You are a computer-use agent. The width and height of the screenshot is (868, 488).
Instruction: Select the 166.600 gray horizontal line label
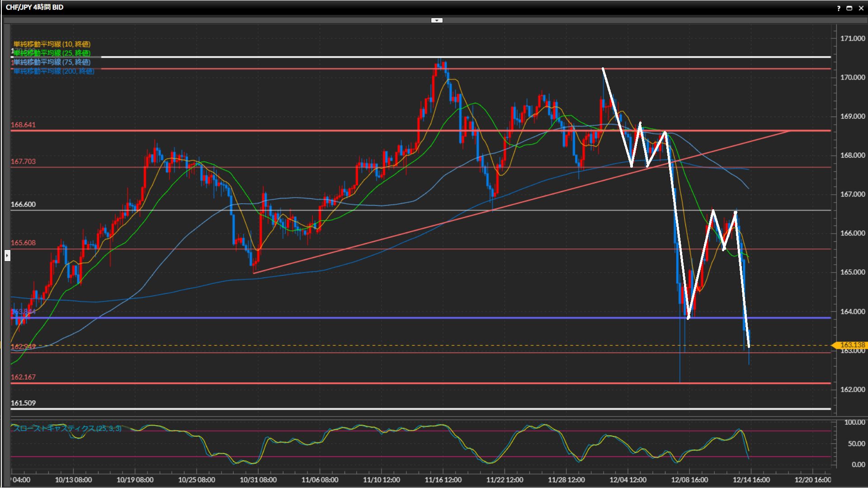coord(23,204)
